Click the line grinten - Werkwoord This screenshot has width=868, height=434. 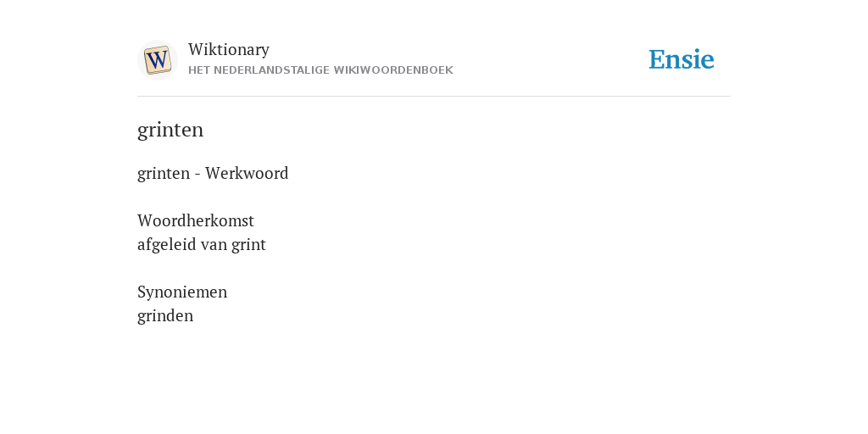pos(213,173)
